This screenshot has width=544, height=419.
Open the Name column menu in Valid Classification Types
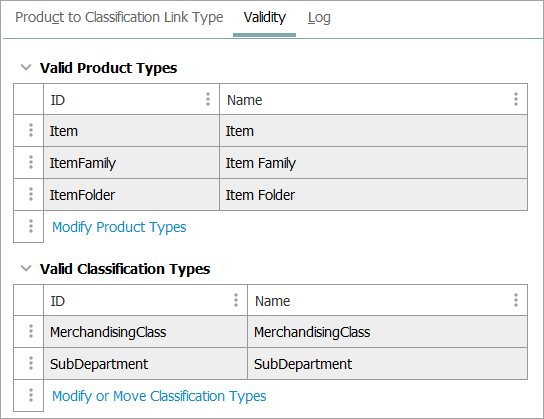(x=516, y=300)
